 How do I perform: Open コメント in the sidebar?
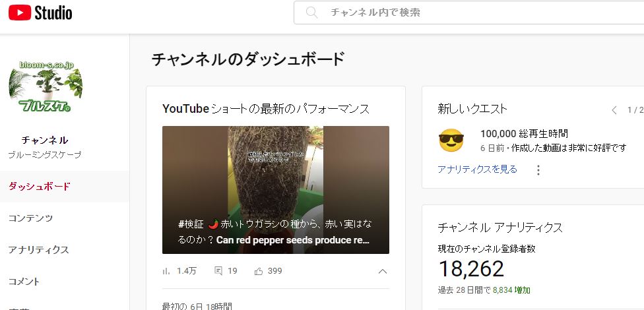[x=24, y=281]
